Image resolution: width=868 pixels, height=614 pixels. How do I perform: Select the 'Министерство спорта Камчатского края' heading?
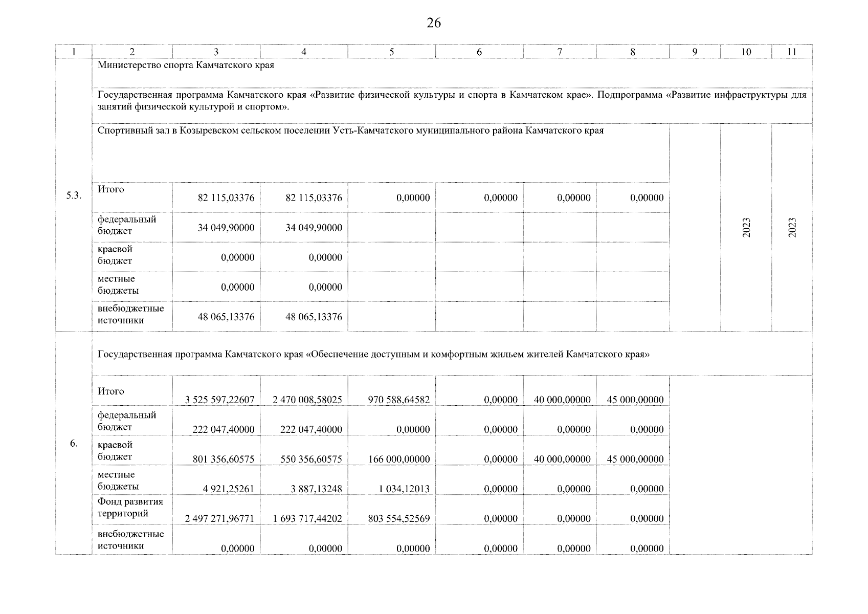186,65
